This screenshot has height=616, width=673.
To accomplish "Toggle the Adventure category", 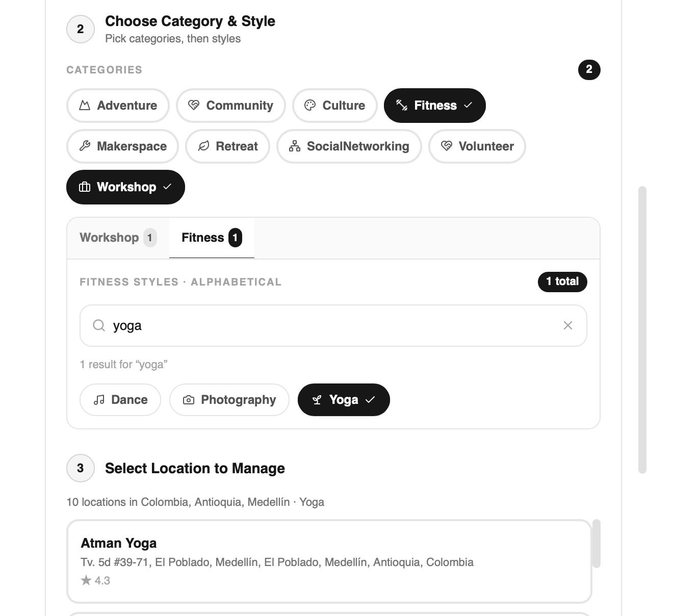I will (118, 106).
